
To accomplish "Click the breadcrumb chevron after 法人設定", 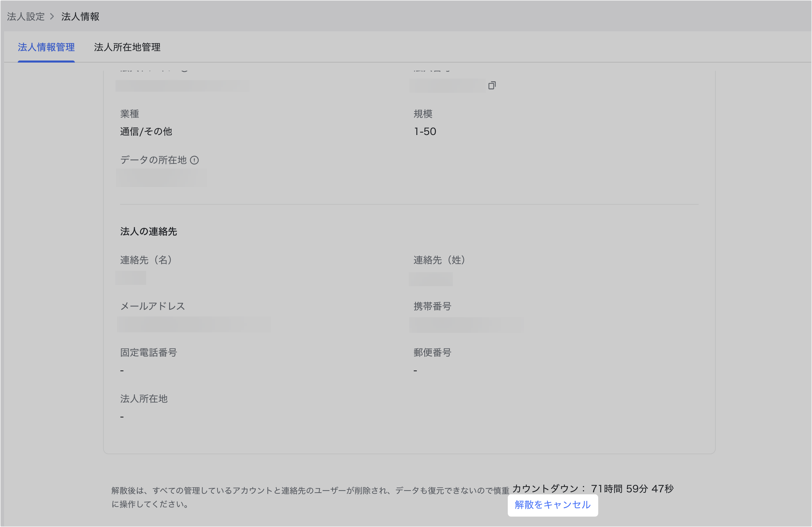I will pyautogui.click(x=52, y=16).
